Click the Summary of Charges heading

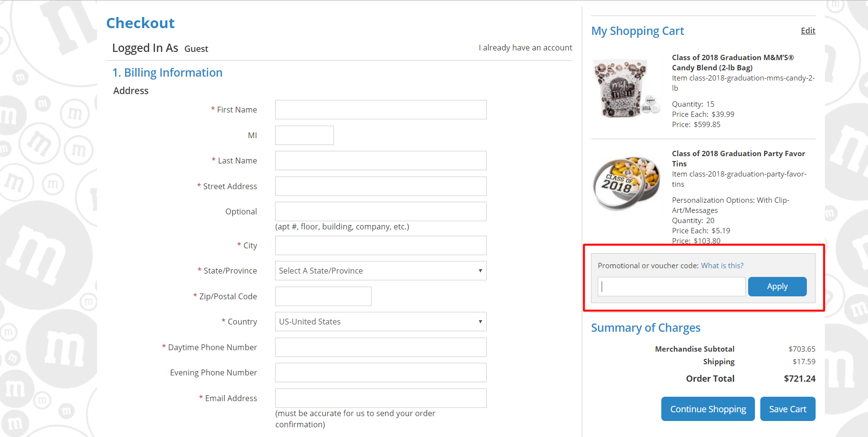point(646,328)
